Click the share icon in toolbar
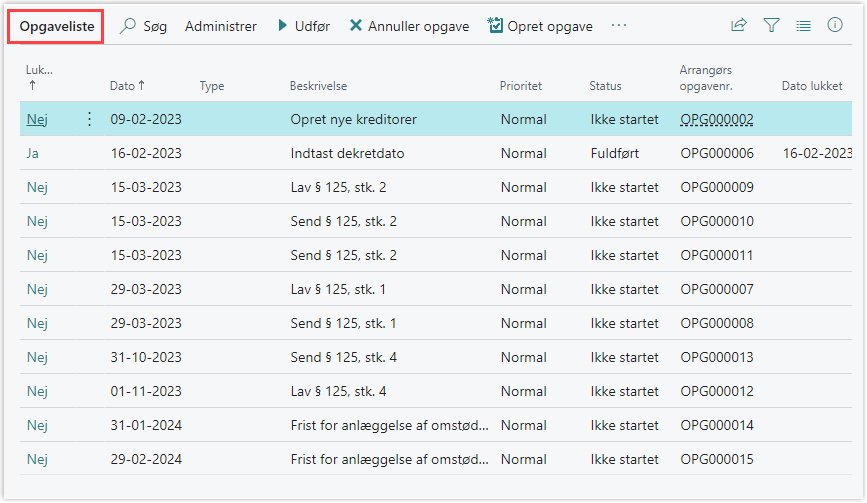867x503 pixels. click(x=739, y=26)
